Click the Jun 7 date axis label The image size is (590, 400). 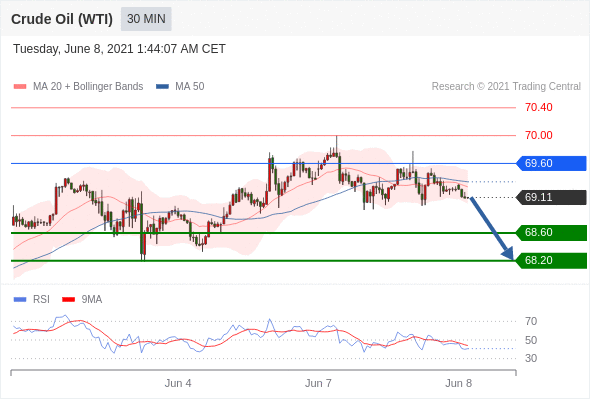[318, 383]
